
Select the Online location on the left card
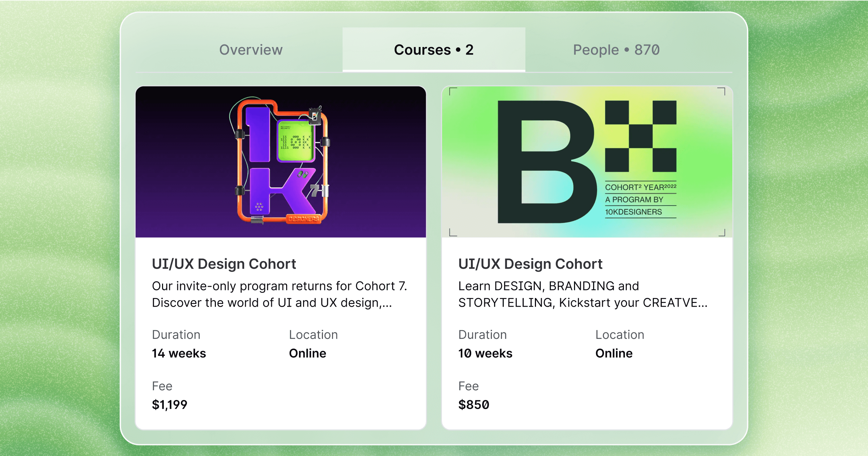point(307,353)
